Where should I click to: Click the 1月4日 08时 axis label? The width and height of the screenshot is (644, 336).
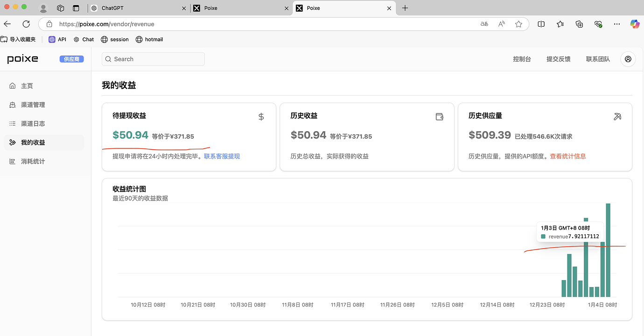click(602, 305)
